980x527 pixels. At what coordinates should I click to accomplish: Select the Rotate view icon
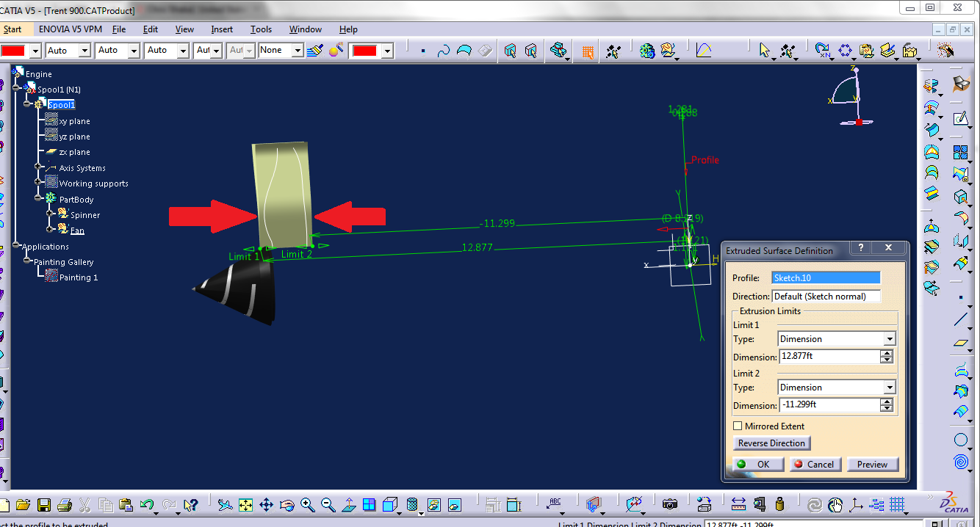tap(287, 505)
